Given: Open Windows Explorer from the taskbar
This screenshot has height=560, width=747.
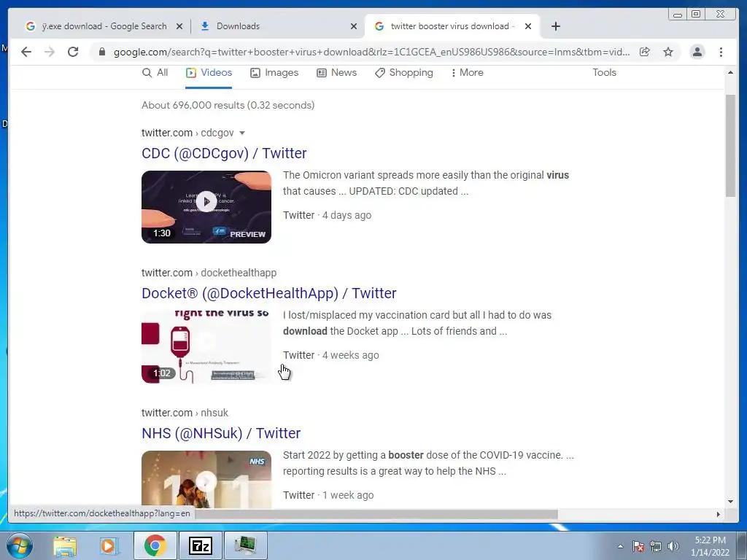Looking at the screenshot, I should pos(65,545).
